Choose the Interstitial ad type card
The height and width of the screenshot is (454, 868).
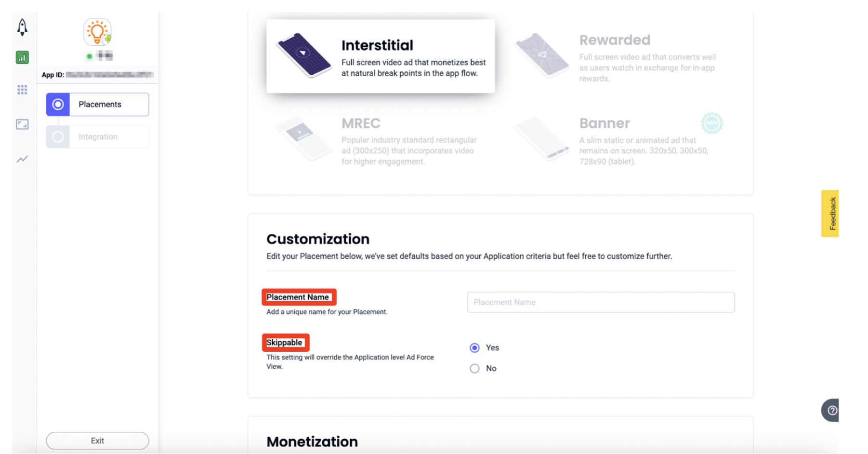(x=381, y=56)
